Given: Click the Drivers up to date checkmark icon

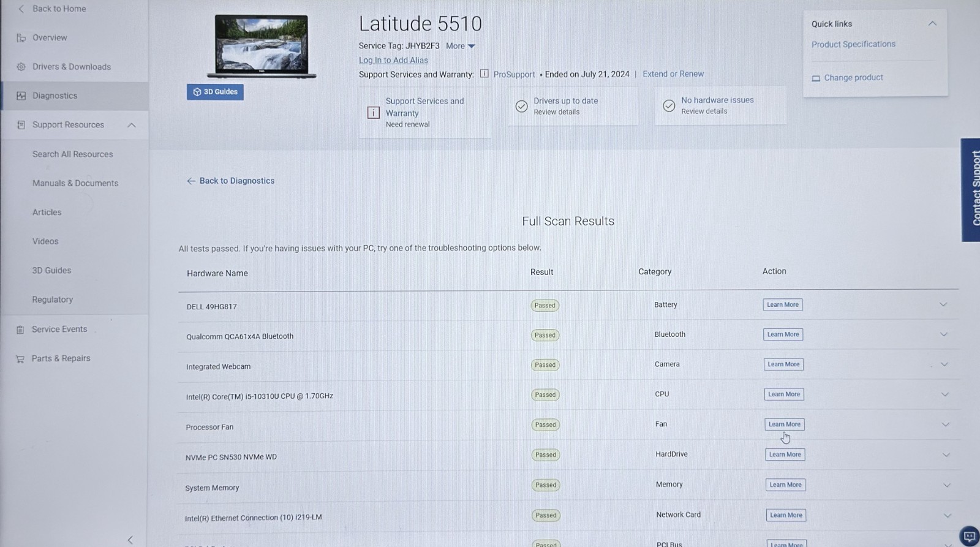Looking at the screenshot, I should [x=521, y=106].
